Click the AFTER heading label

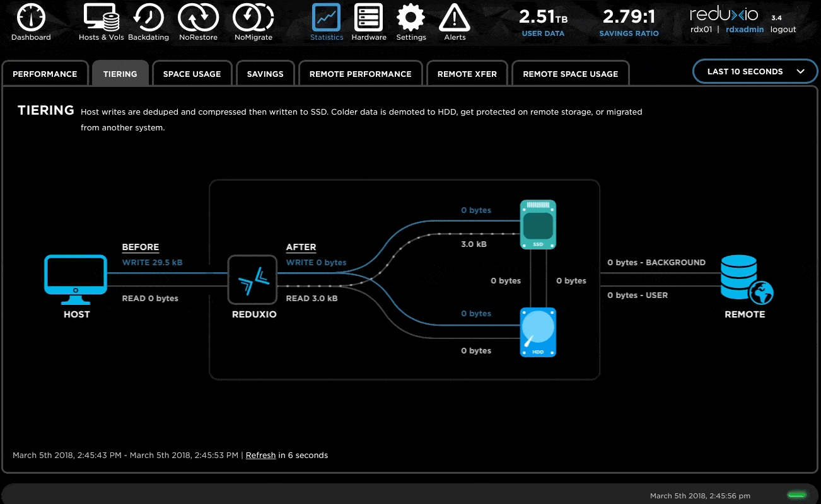[301, 247]
